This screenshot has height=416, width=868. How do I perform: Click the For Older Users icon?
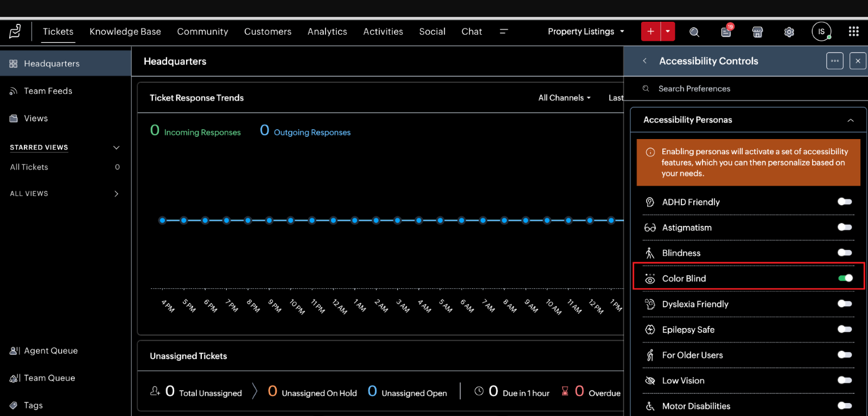click(x=650, y=355)
